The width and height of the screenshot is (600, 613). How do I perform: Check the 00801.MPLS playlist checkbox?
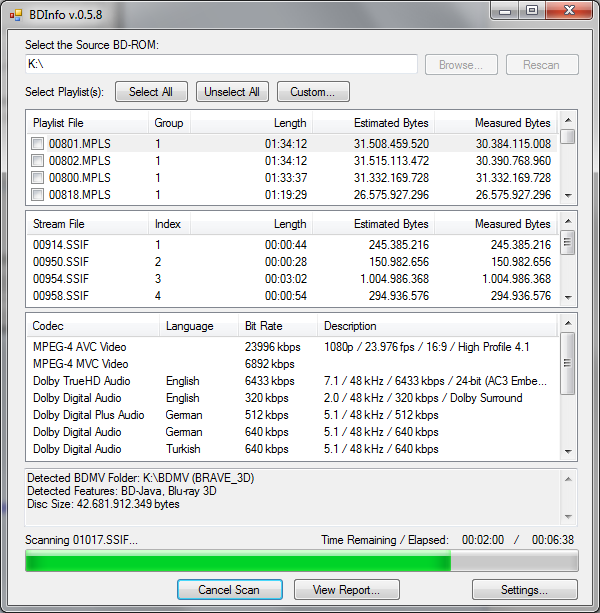[37, 144]
